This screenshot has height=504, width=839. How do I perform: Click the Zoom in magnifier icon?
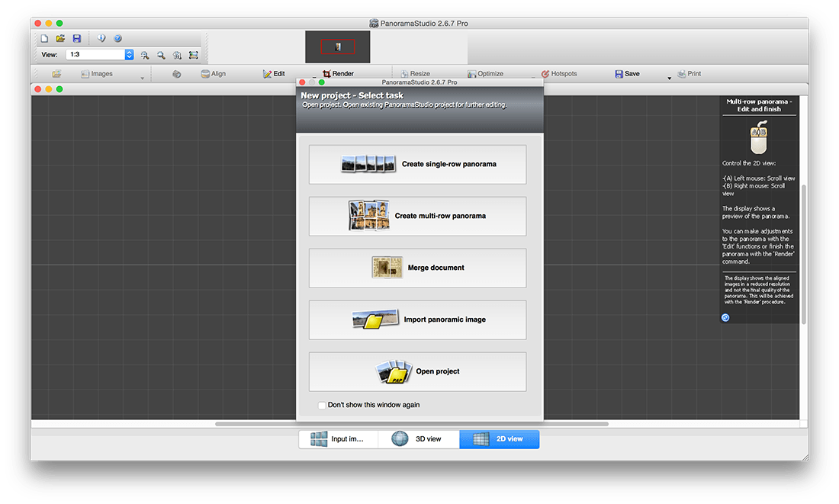point(145,55)
